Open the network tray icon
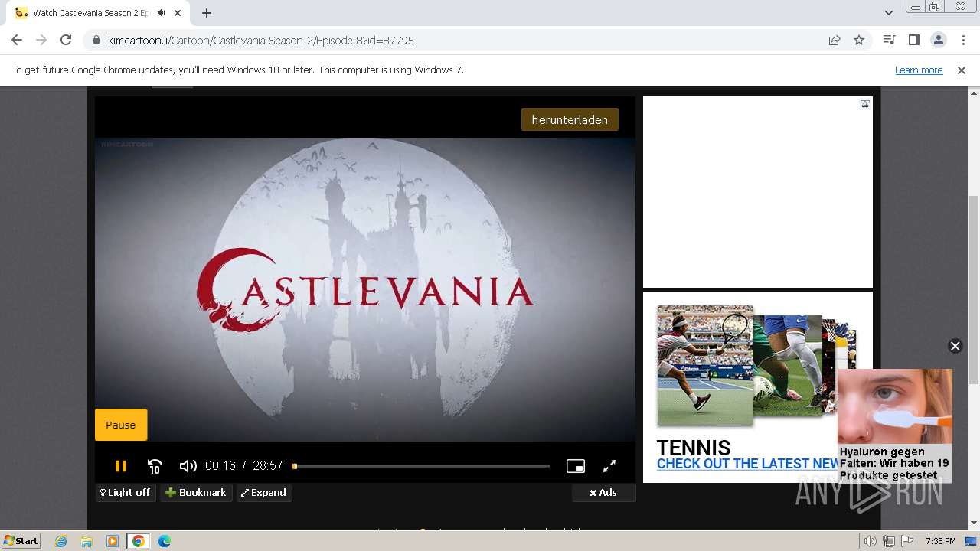The width and height of the screenshot is (980, 551). 889,541
